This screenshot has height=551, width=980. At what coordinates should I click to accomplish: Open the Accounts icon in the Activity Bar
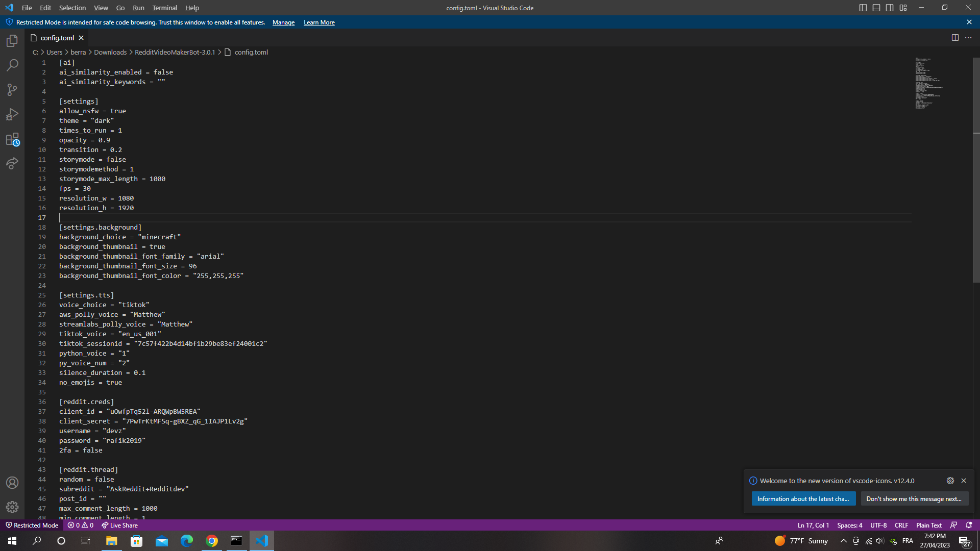[12, 483]
